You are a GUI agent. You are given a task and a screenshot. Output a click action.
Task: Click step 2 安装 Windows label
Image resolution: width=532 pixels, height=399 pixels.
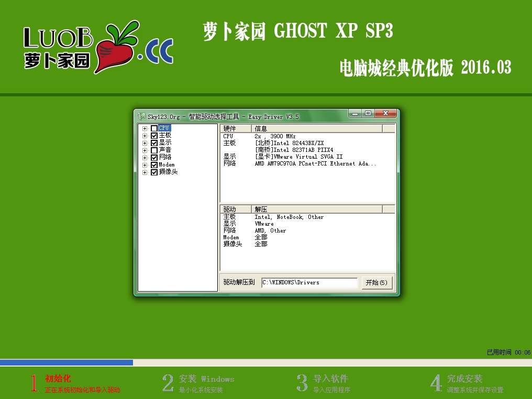[207, 379]
